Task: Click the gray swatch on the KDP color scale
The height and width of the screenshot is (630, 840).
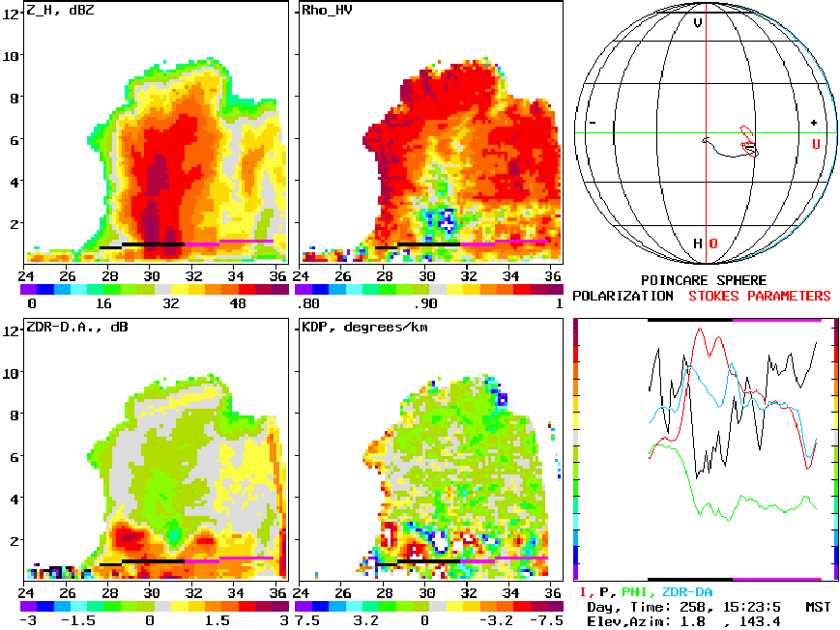Action: click(438, 607)
